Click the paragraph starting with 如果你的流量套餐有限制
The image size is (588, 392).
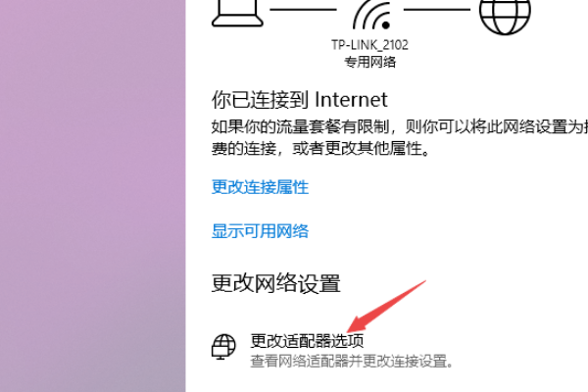coord(400,137)
